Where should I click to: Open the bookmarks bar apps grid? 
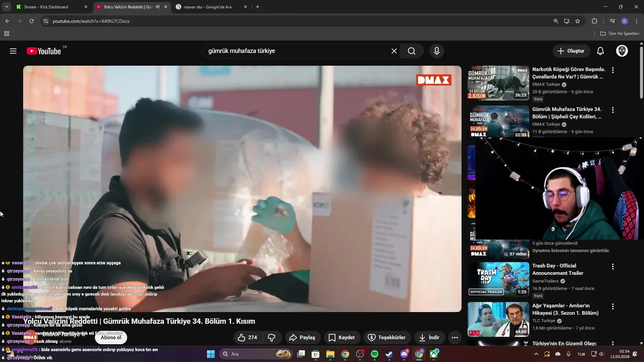(x=7, y=34)
